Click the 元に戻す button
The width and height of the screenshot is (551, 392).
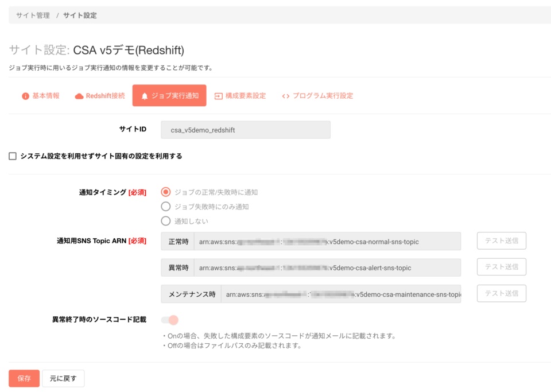[63, 378]
